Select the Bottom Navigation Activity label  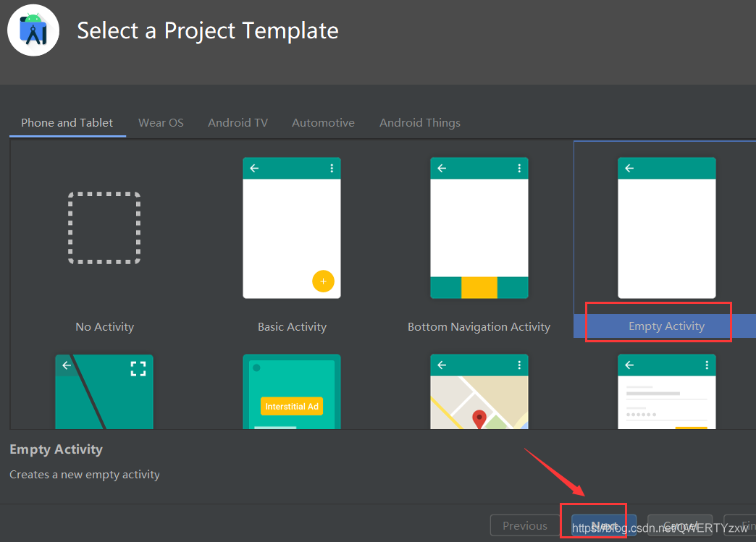tap(479, 327)
